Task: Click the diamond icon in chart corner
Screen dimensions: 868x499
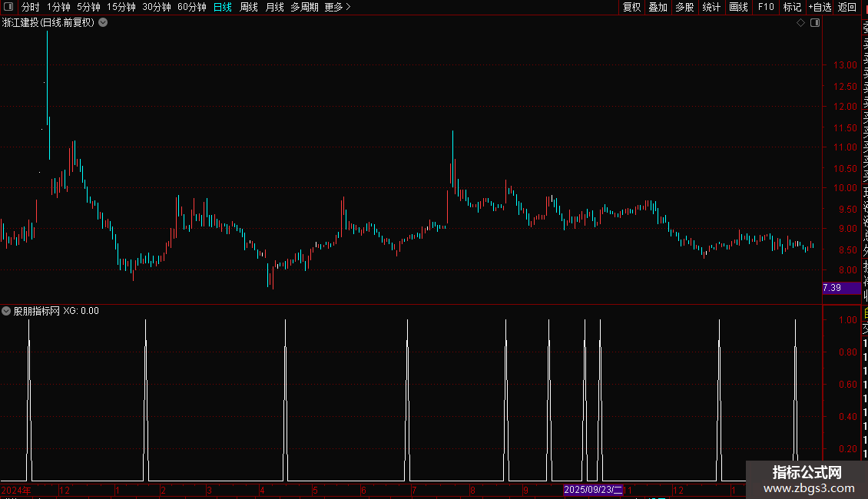Action: point(800,23)
